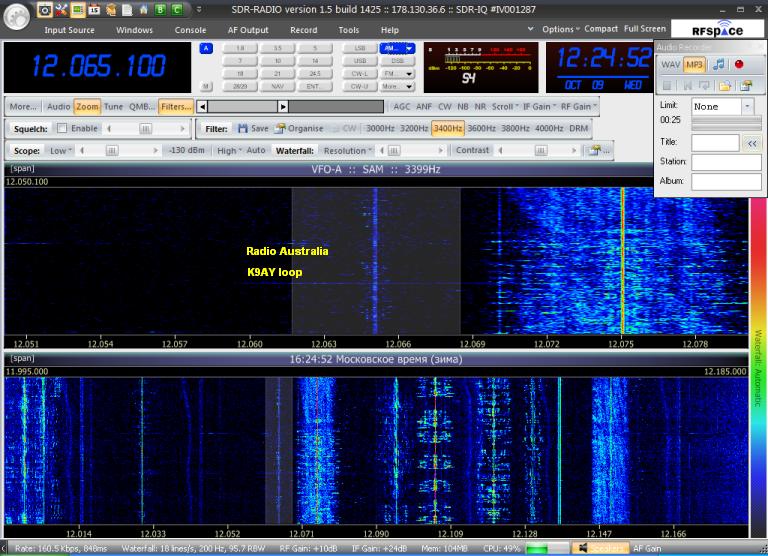This screenshot has width=768, height=556.
Task: Click the Squelch level slider thumb
Action: [x=145, y=128]
